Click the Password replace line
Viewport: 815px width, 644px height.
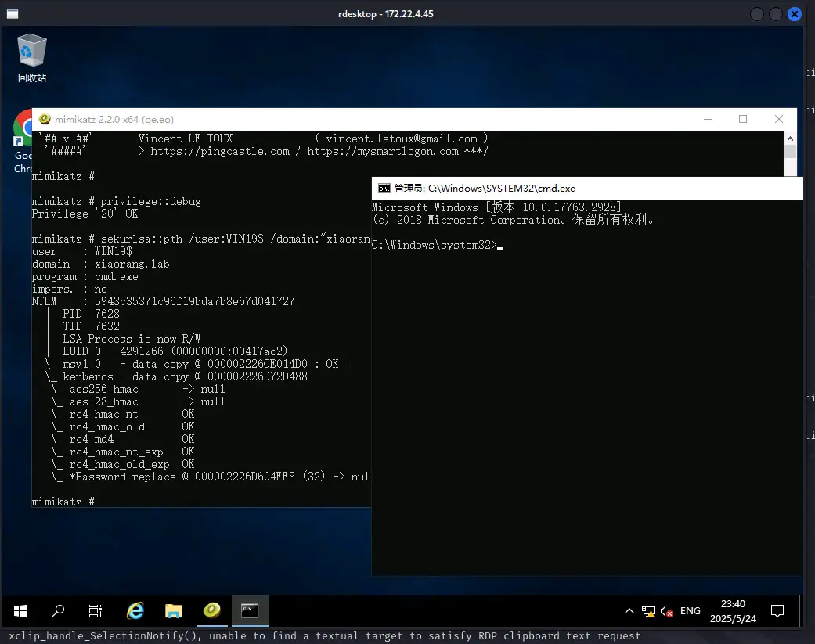(211, 477)
